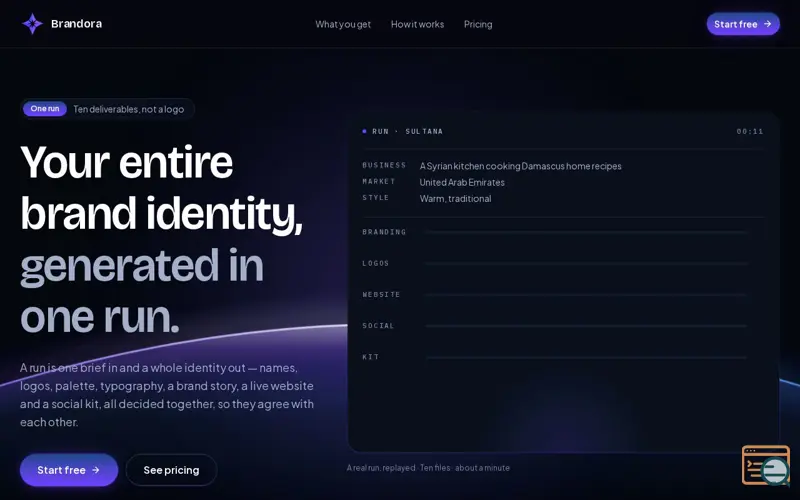This screenshot has height=500, width=800.
Task: Click 'Ten deliverables, not a logo' text
Action: click(x=129, y=109)
